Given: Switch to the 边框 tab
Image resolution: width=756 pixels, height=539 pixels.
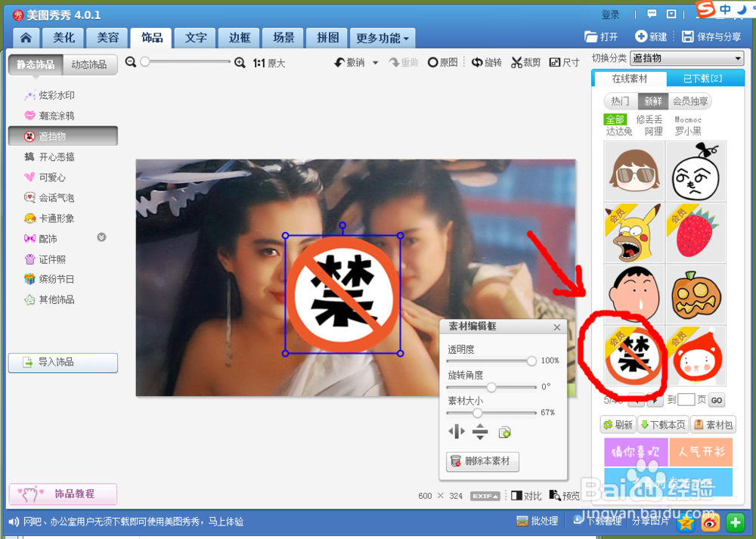Looking at the screenshot, I should coord(239,38).
